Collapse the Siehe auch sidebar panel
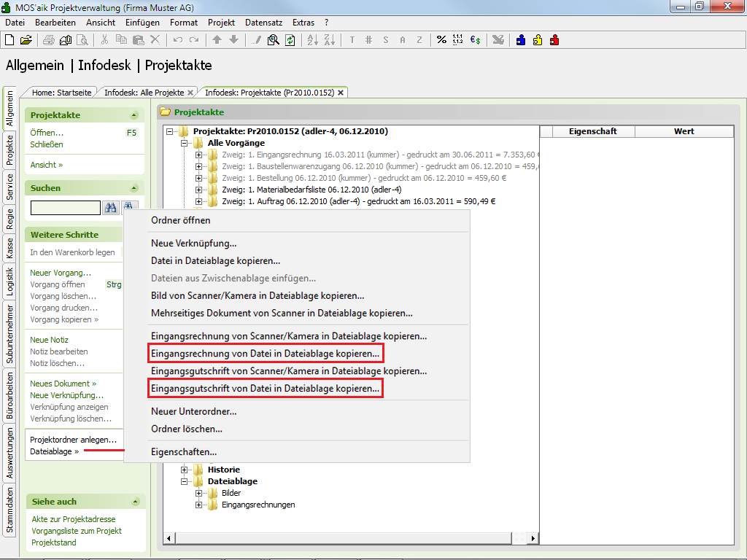 click(x=135, y=502)
